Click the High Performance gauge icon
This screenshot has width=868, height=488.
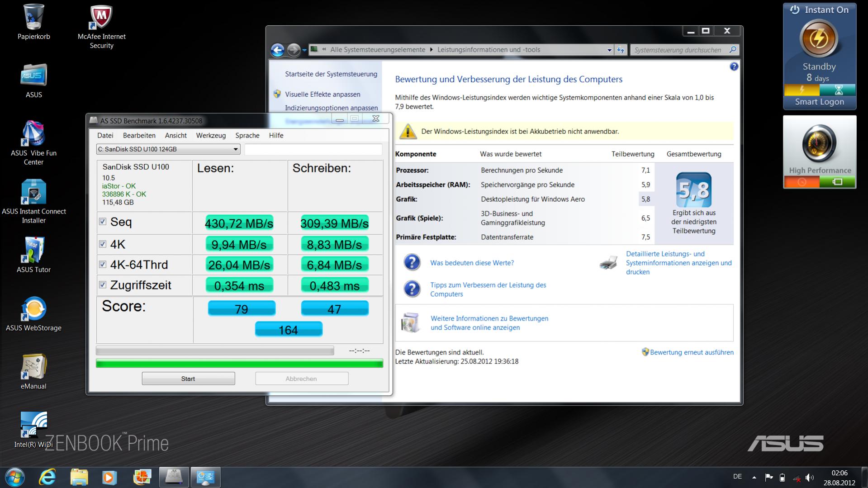[819, 143]
